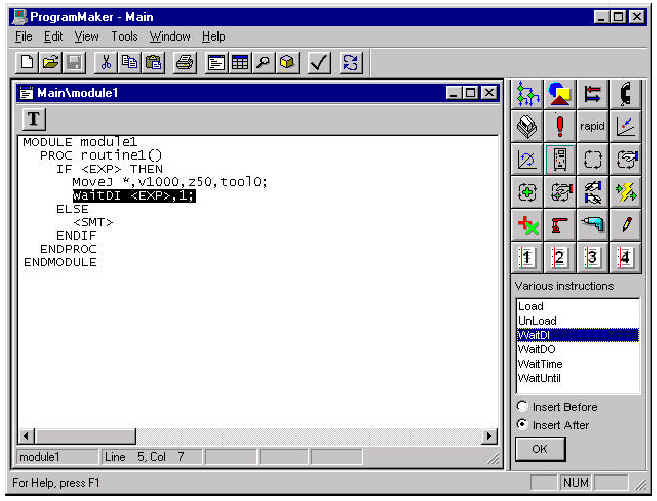Screen dimensions: 657x501
Task: Click the PROC routine1() line
Action: [x=101, y=156]
